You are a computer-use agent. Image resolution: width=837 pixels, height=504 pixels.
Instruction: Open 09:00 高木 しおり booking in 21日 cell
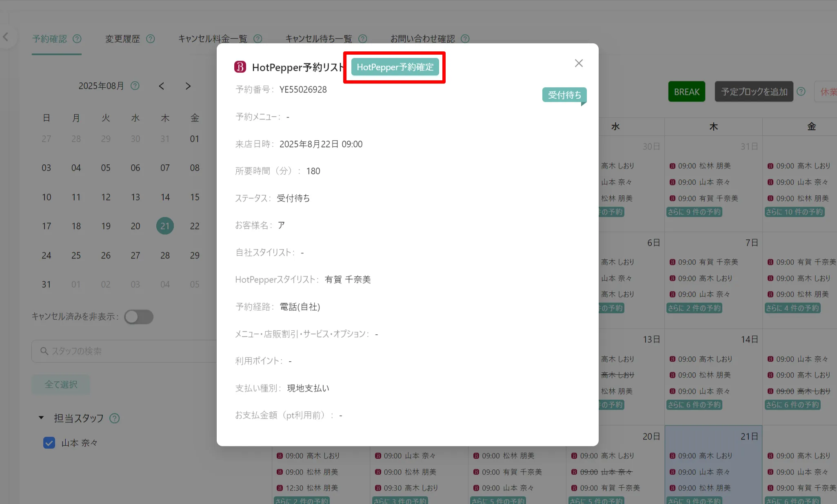tap(701, 456)
